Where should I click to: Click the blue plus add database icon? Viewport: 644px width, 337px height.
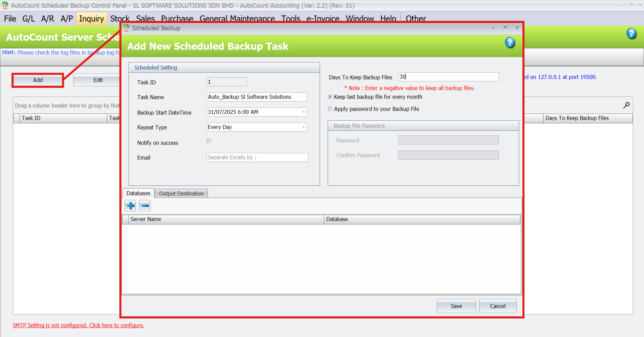click(x=131, y=205)
